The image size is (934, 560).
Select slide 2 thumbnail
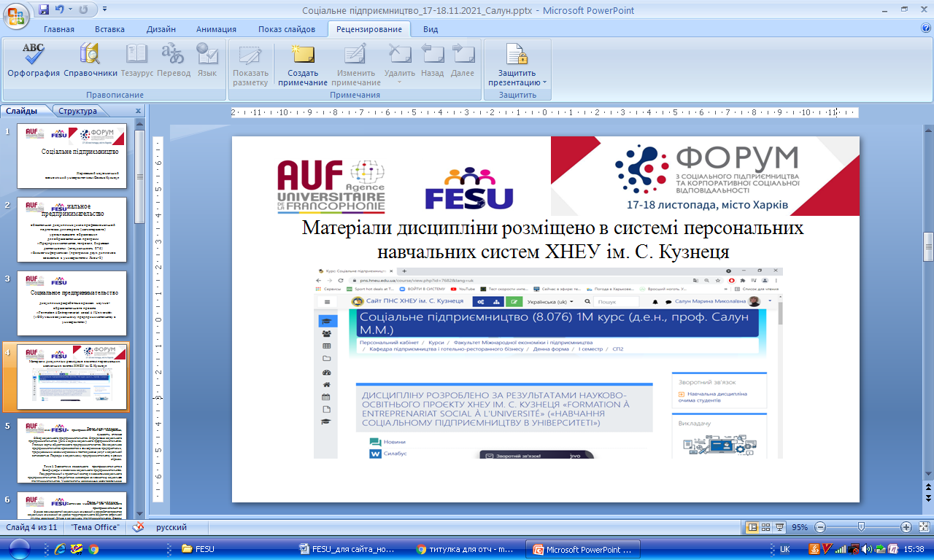72,230
